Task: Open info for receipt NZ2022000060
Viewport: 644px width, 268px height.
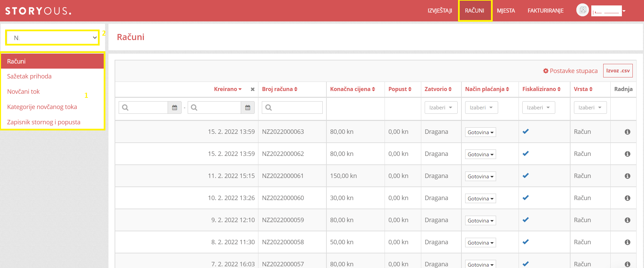Action: (627, 198)
